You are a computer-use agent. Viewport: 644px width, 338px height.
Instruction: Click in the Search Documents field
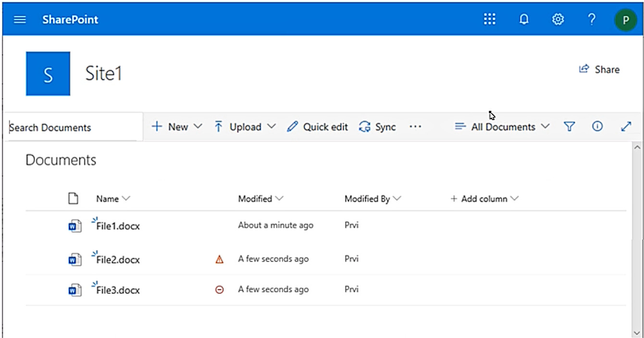72,128
